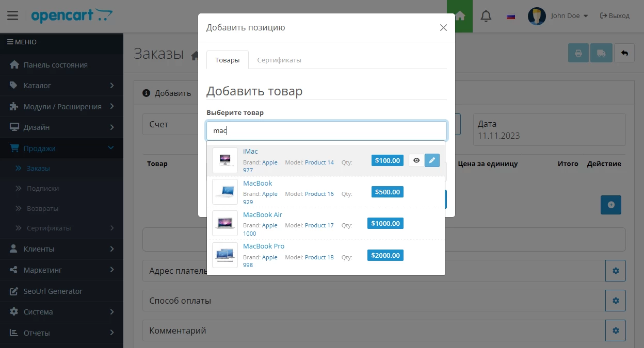Screen dimensions: 644x348
Task: Open the Возвраты submenu item
Action: point(61,208)
